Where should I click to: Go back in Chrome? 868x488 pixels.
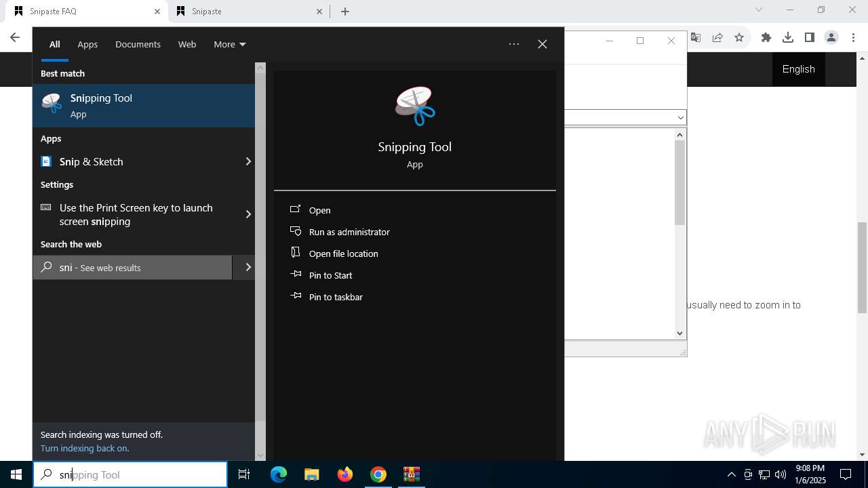pyautogui.click(x=15, y=37)
